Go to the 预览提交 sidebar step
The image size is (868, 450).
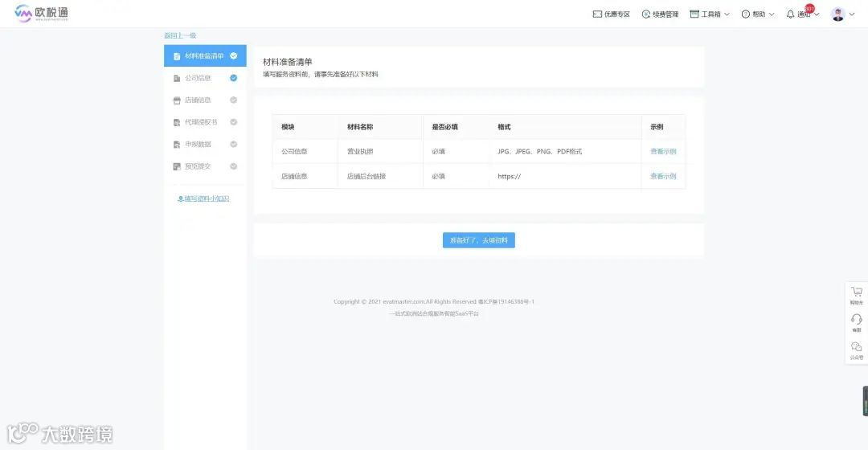coord(205,166)
